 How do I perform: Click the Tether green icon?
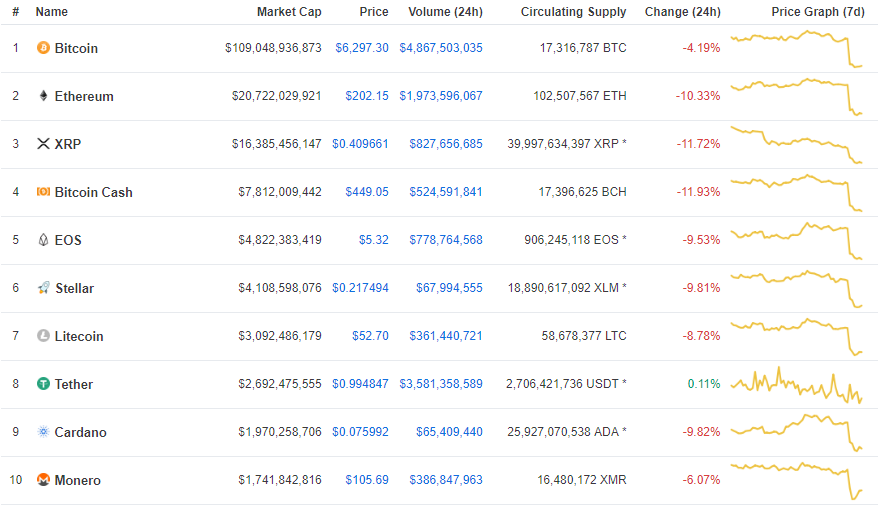tap(43, 383)
